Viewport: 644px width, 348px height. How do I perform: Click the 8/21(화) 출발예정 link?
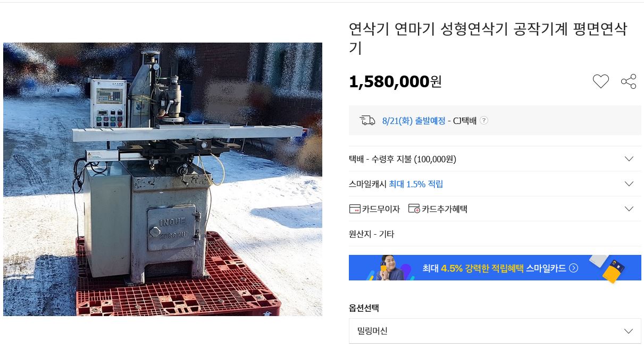pyautogui.click(x=414, y=120)
